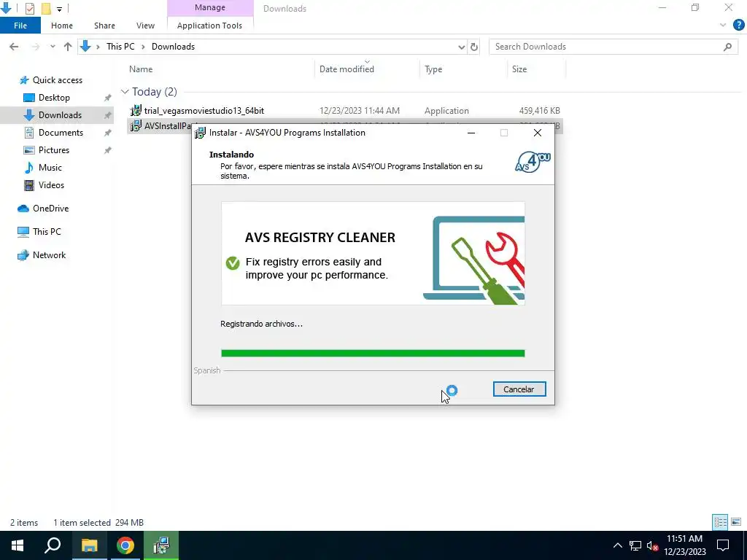
Task: Sort files by the Type column
Action: pos(433,69)
